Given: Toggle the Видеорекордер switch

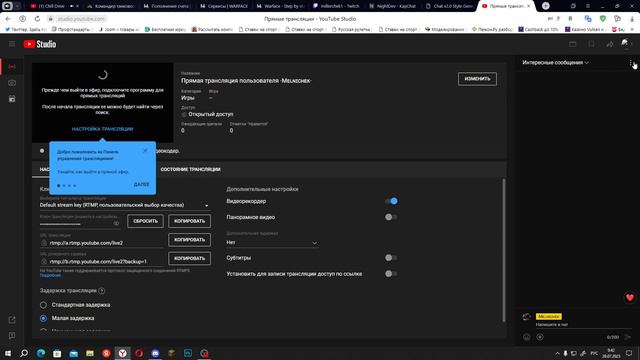Looking at the screenshot, I should click(x=391, y=201).
